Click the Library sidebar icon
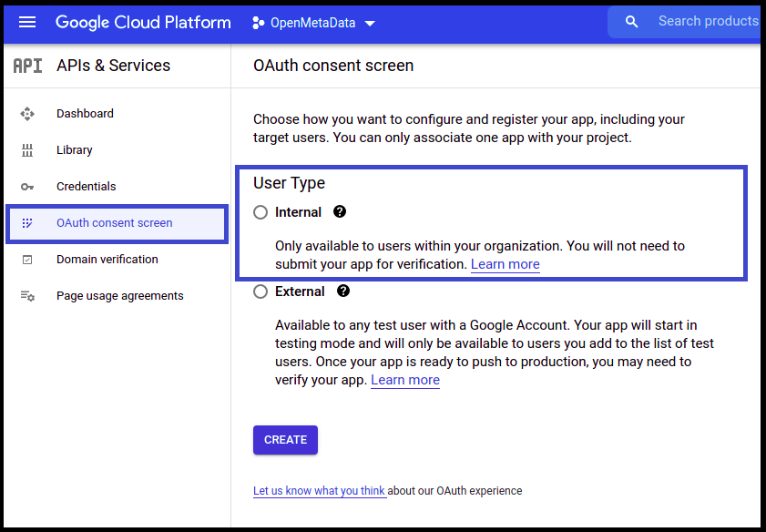Screen dimensions: 766x532 point(27,150)
